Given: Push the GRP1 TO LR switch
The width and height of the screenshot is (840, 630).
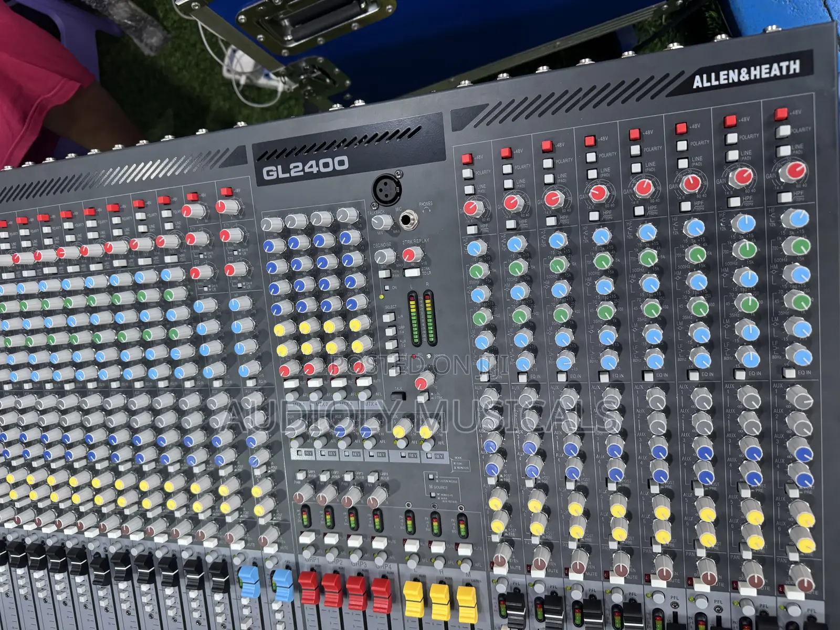Looking at the screenshot, I should [301, 475].
